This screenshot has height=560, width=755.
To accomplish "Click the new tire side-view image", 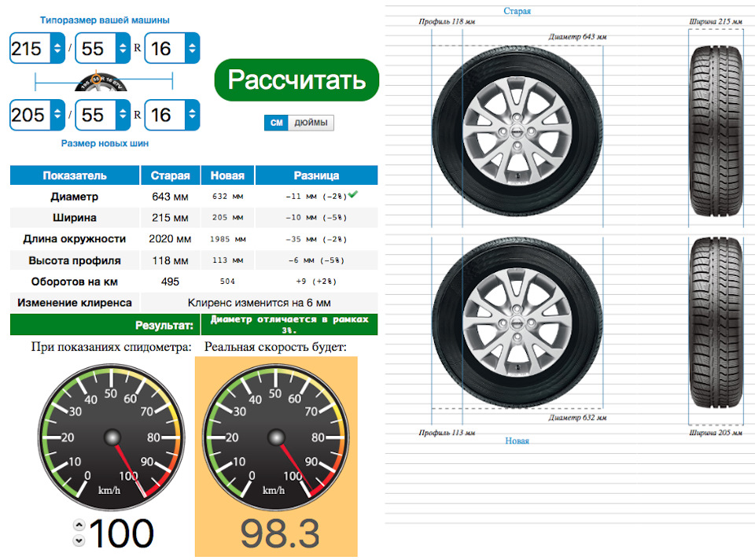I will pyautogui.click(x=517, y=322).
